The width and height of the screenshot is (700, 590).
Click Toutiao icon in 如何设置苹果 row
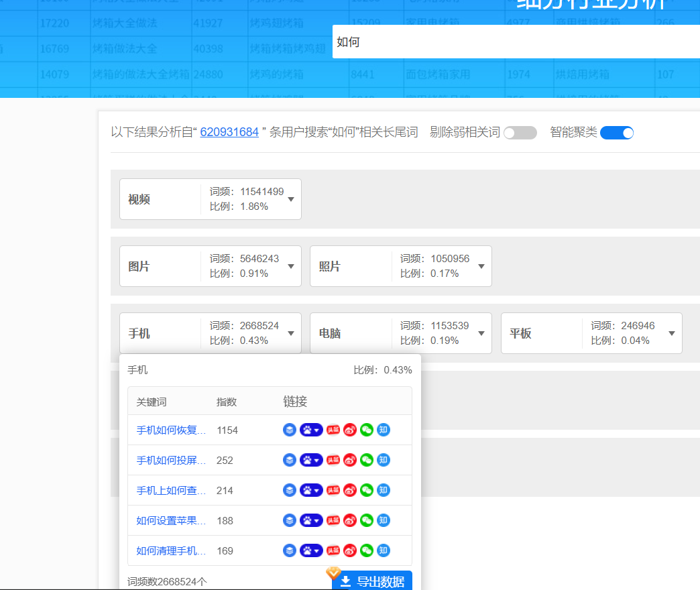tap(333, 520)
